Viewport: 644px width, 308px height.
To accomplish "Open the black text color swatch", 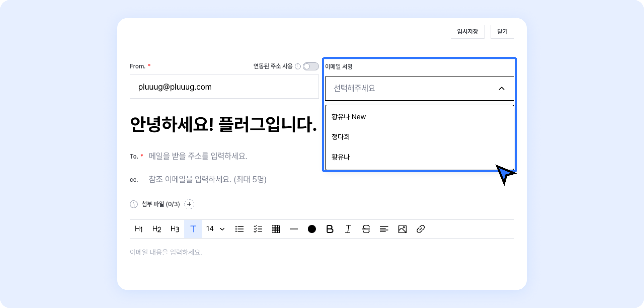I will tap(312, 229).
